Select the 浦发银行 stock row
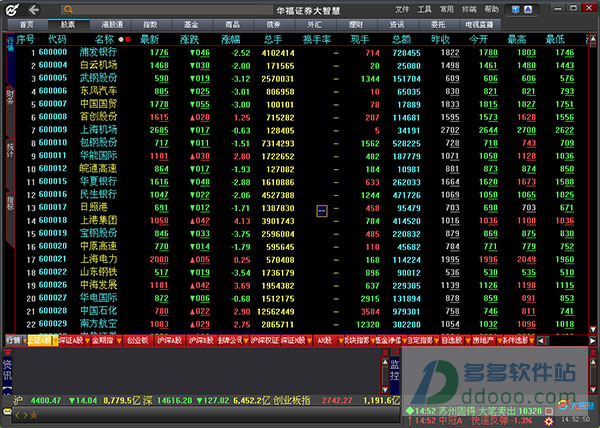This screenshot has height=428, width=600. pyautogui.click(x=301, y=53)
